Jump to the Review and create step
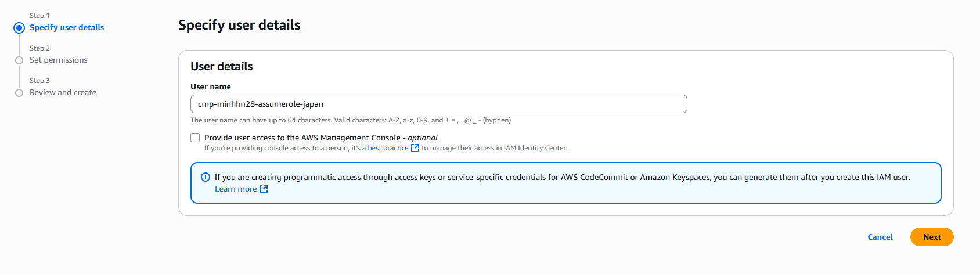 (63, 93)
